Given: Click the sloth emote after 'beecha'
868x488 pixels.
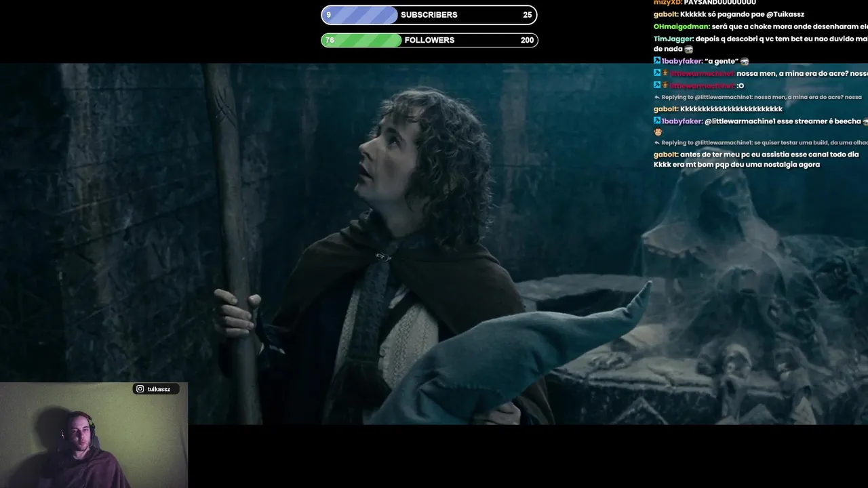Looking at the screenshot, I should [866, 121].
